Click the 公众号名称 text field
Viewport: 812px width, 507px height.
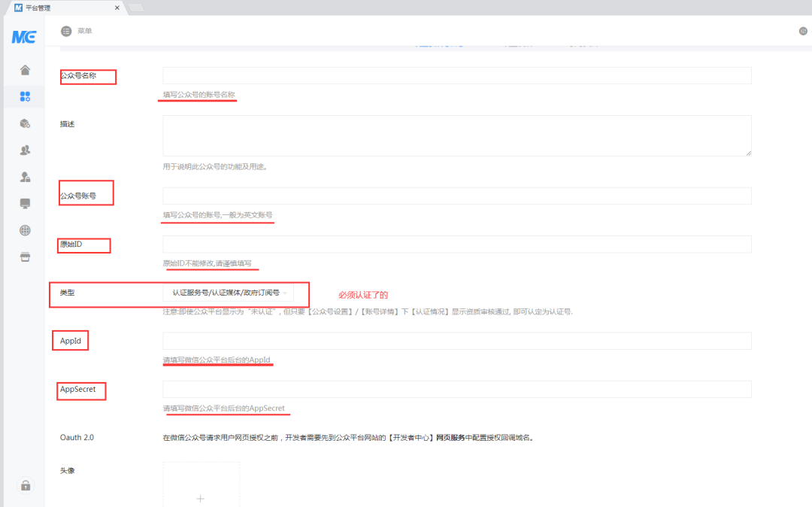(456, 75)
